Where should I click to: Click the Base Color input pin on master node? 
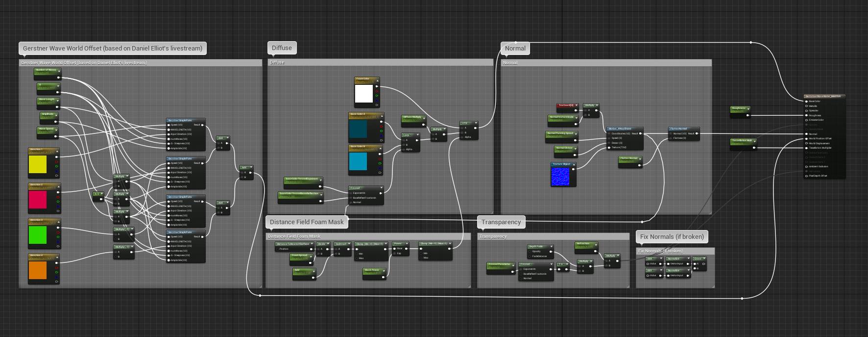[807, 101]
